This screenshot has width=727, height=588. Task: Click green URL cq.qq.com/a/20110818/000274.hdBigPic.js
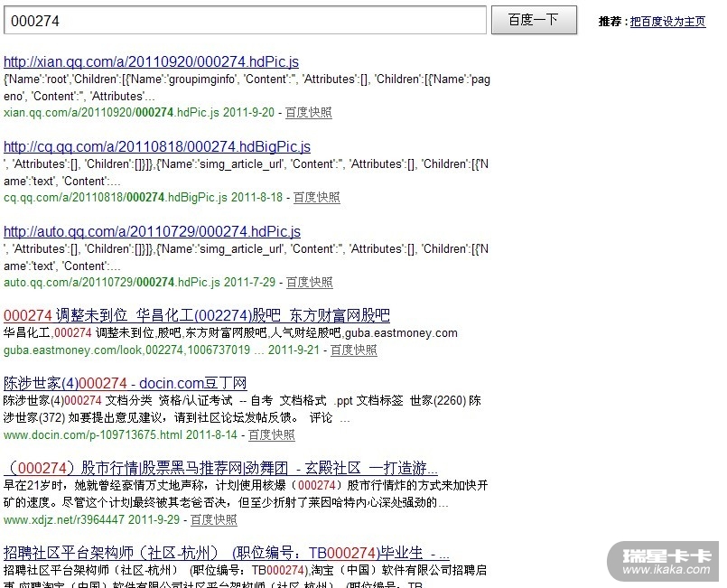pos(116,198)
